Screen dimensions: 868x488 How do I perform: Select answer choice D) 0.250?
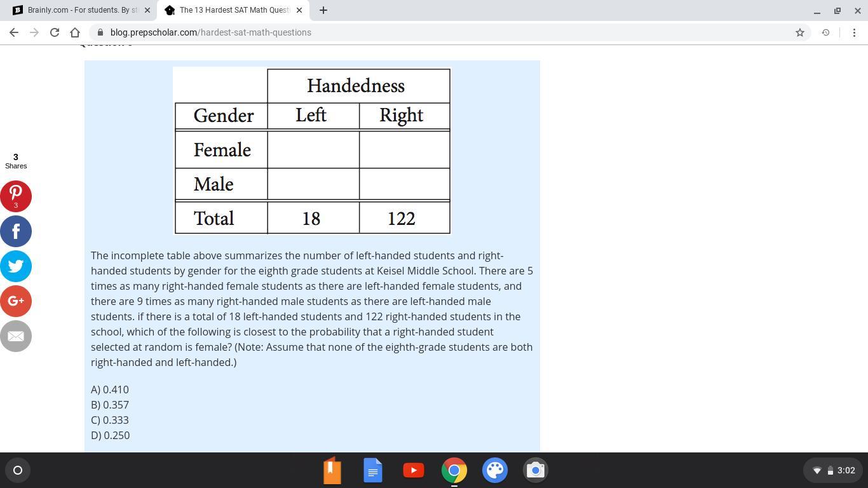click(x=111, y=435)
